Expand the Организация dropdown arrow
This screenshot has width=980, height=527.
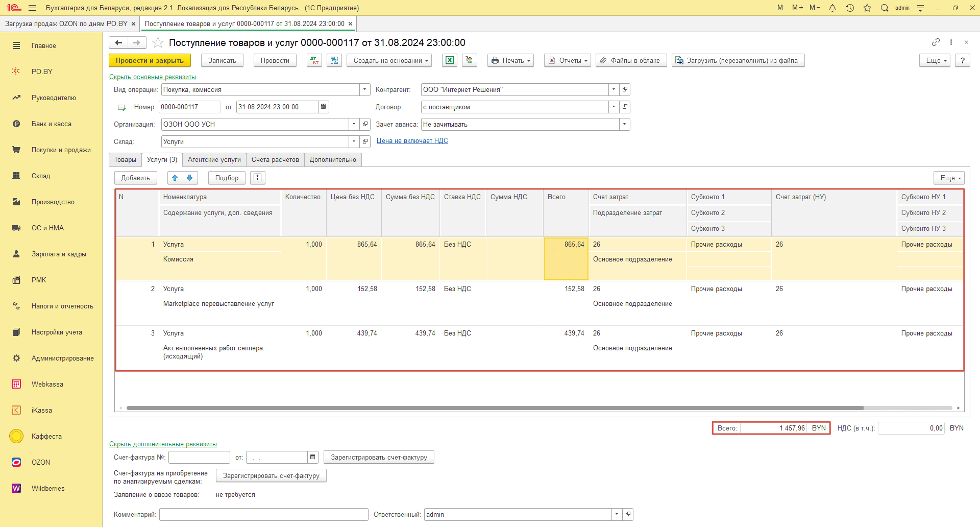[x=354, y=124]
